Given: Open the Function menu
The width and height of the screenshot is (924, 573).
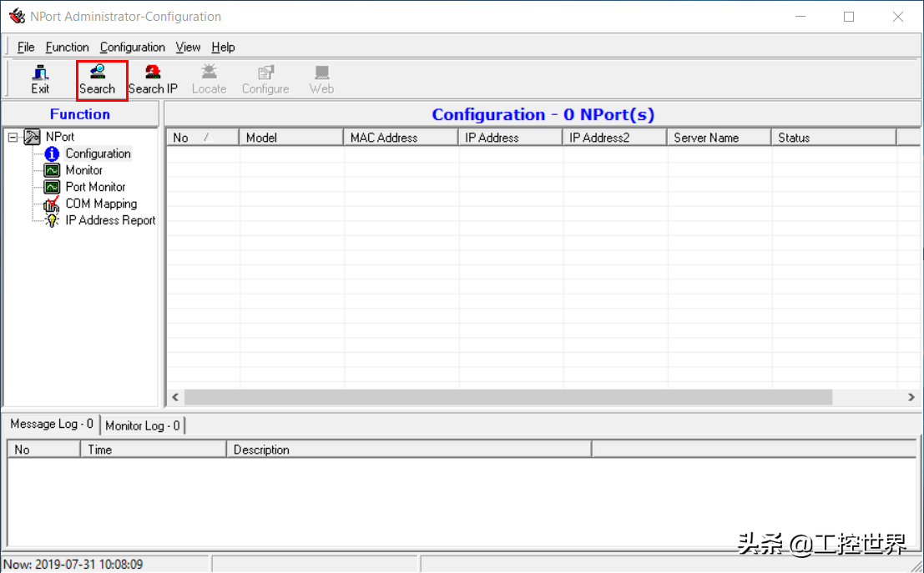Looking at the screenshot, I should click(x=67, y=48).
